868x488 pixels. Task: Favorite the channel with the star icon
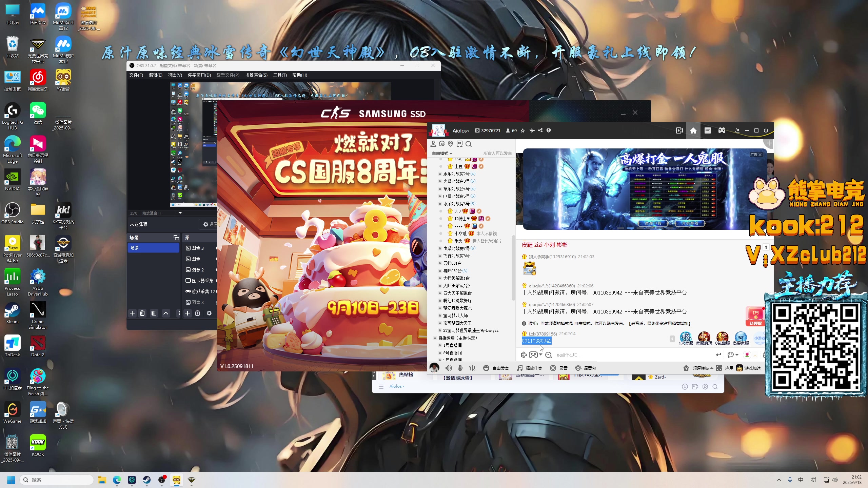522,130
